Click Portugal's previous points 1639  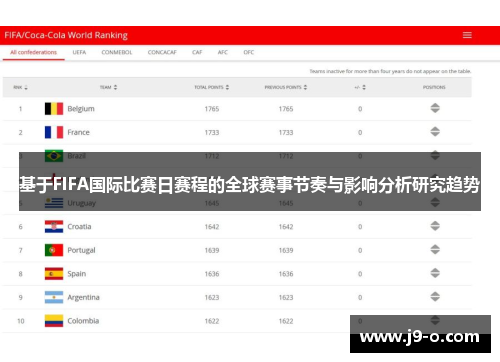click(286, 250)
